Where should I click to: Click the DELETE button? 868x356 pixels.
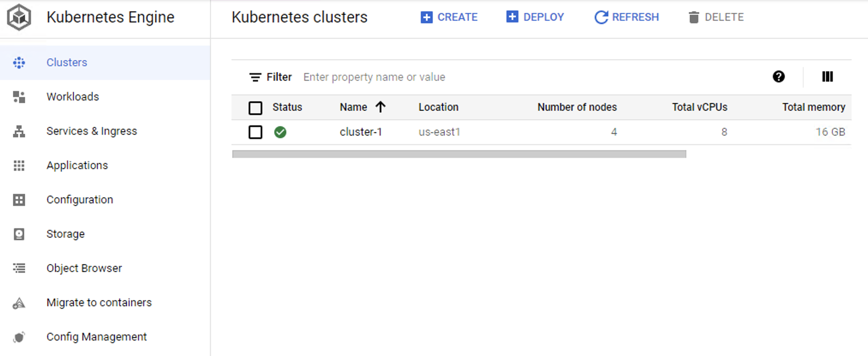(716, 17)
